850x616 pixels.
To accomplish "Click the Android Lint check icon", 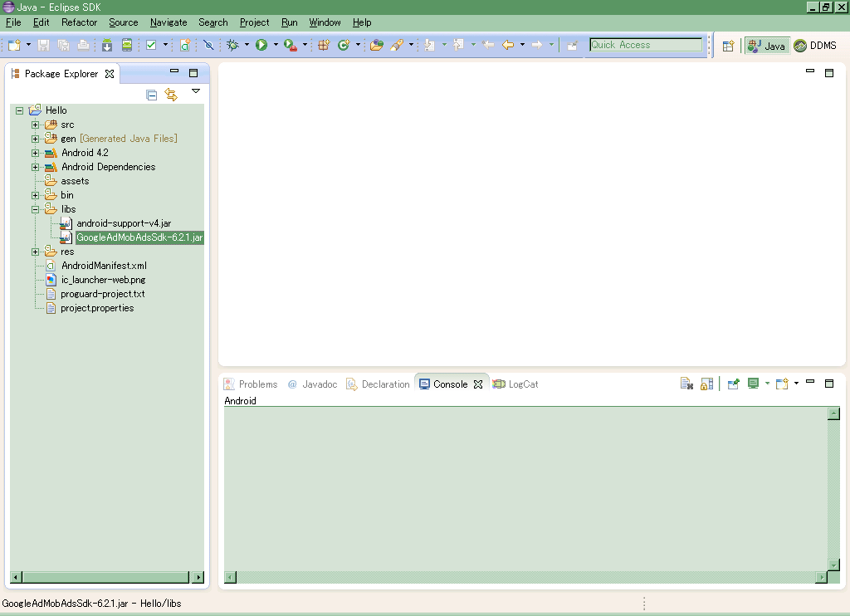I will [x=151, y=45].
